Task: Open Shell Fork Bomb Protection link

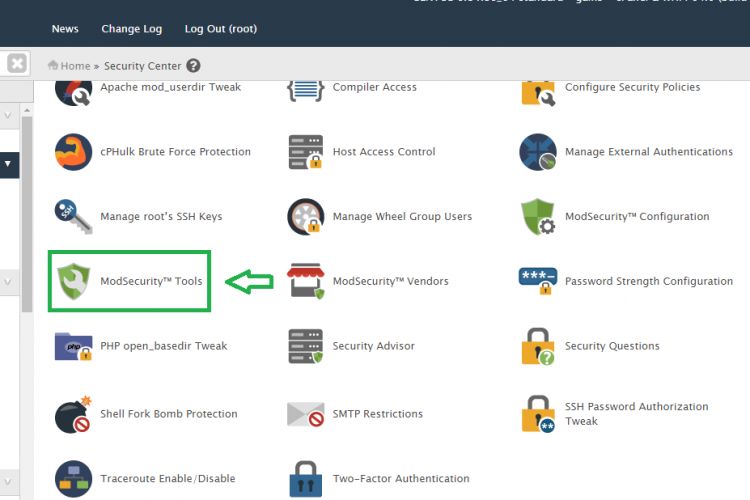Action: [x=168, y=414]
